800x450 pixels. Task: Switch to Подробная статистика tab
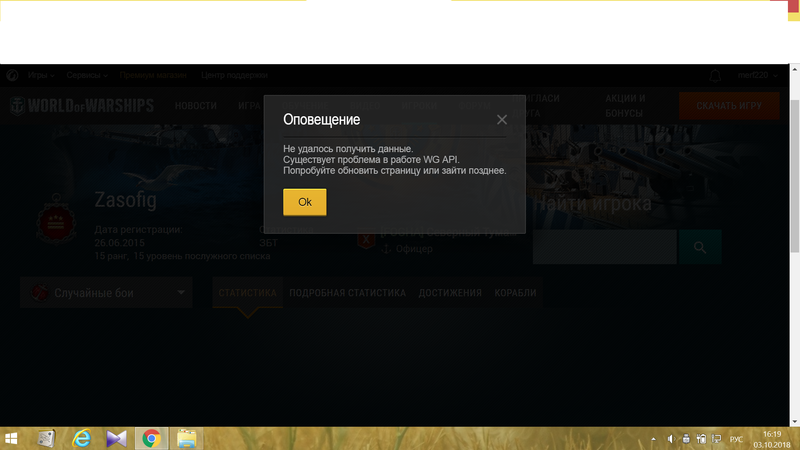click(x=347, y=293)
